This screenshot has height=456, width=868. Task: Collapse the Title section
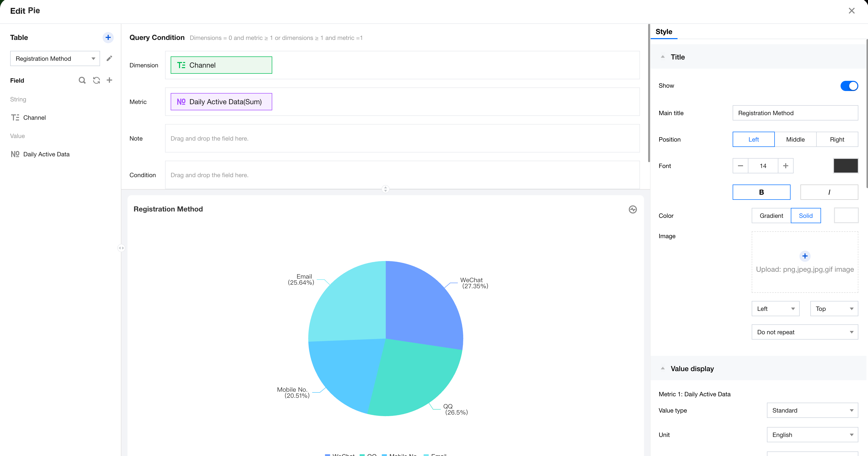coord(663,57)
